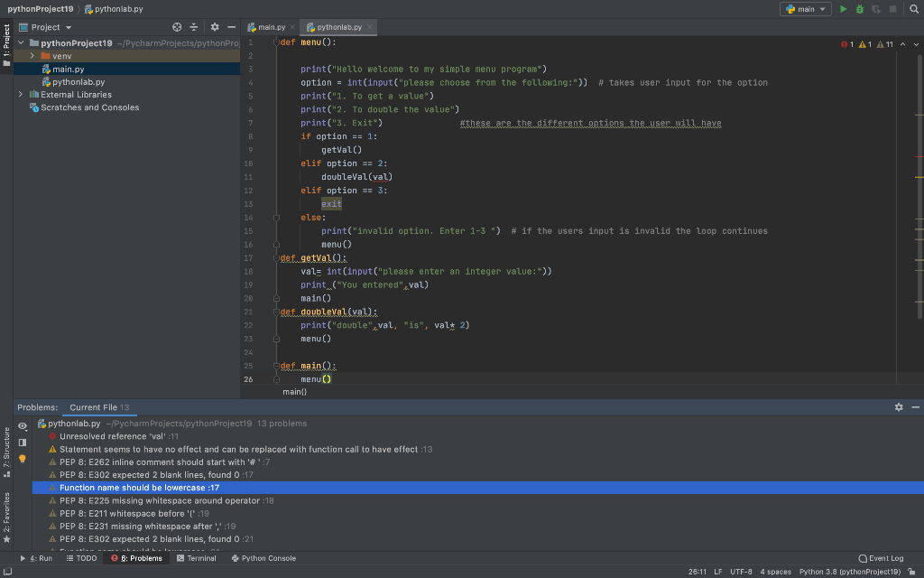Open Project panel settings gear
Screen dimensions: 924x578
[215, 28]
